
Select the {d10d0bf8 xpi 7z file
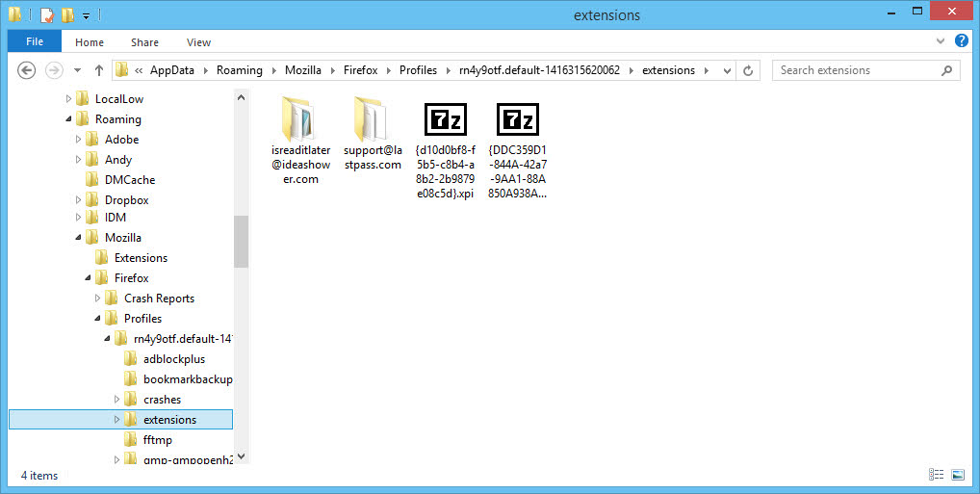pyautogui.click(x=445, y=150)
